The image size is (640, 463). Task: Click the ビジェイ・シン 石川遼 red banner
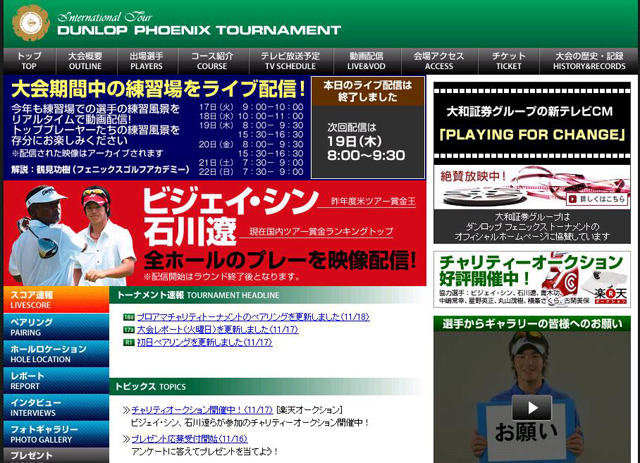[x=215, y=234]
